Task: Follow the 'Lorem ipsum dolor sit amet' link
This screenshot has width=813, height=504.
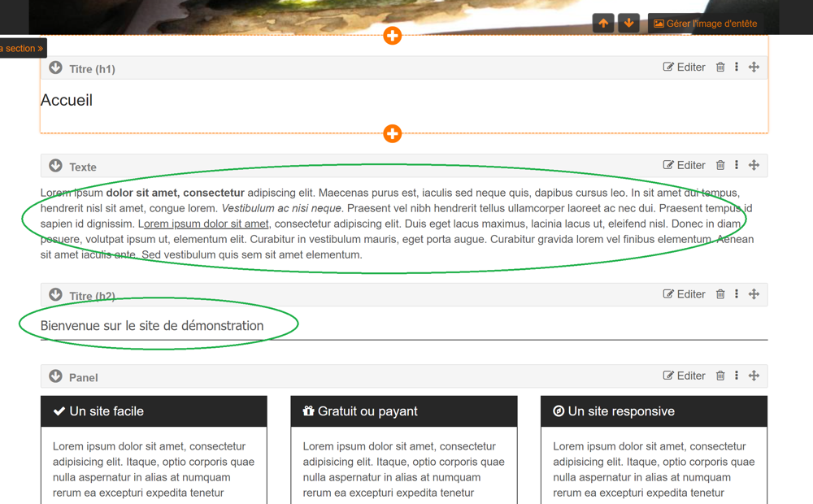Action: pyautogui.click(x=206, y=224)
